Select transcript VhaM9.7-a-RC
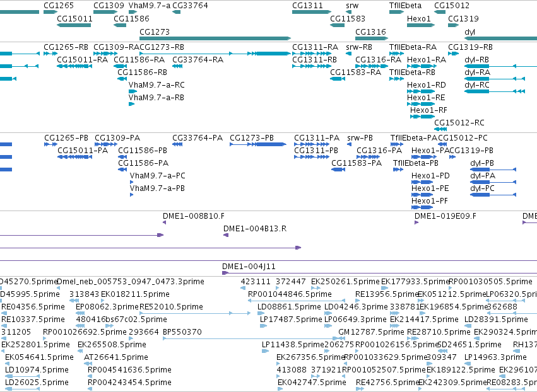537x392 pixels. coord(156,85)
